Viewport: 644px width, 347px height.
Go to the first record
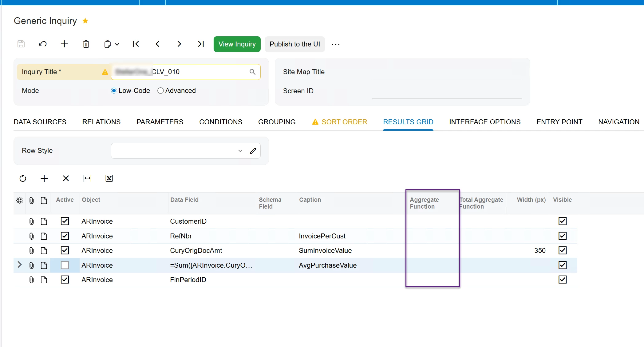[x=136, y=44]
